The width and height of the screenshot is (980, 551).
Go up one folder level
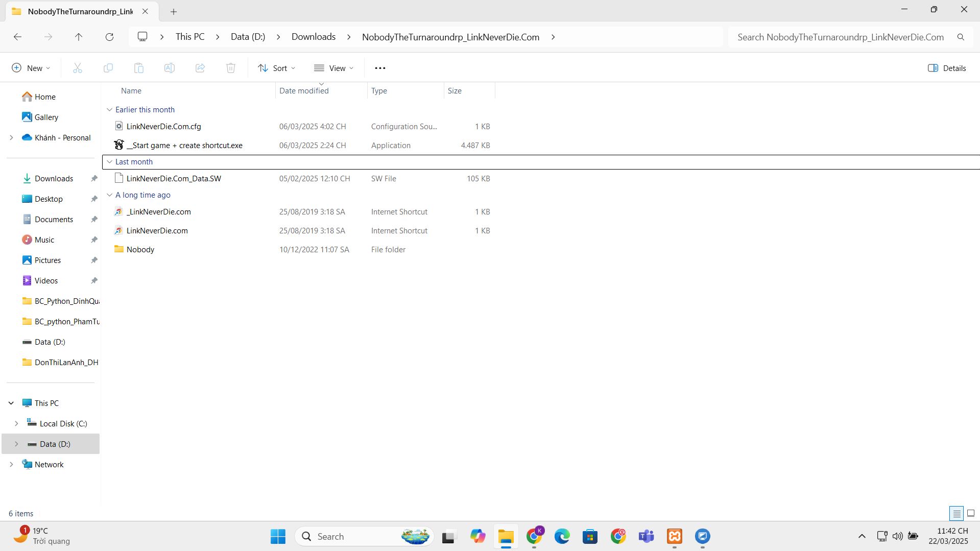(79, 37)
